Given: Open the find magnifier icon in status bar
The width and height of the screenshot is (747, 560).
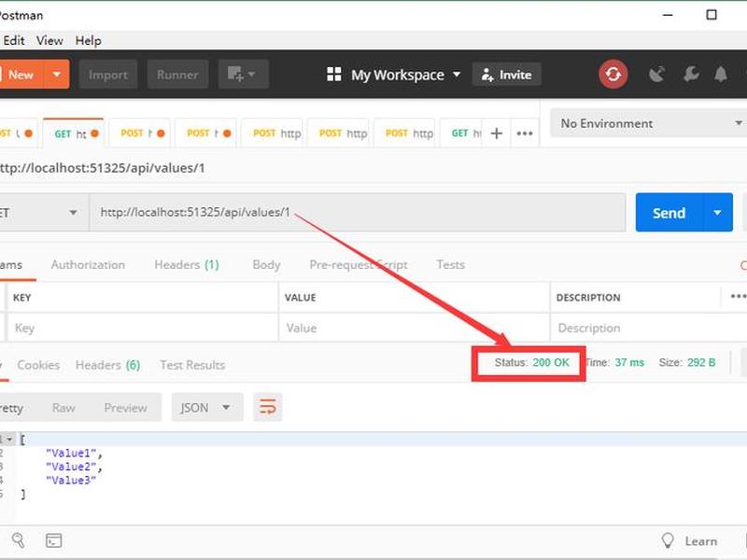Looking at the screenshot, I should point(18,540).
